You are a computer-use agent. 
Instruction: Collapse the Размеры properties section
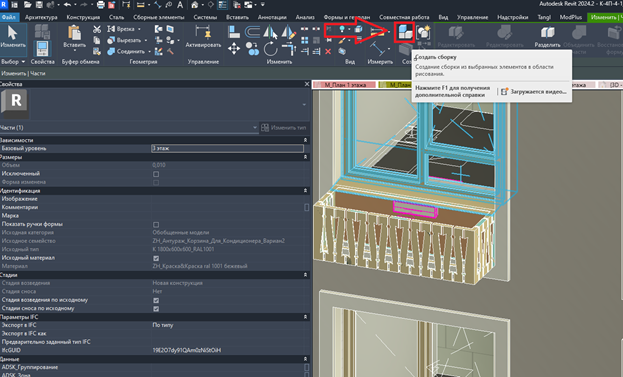[x=305, y=157]
